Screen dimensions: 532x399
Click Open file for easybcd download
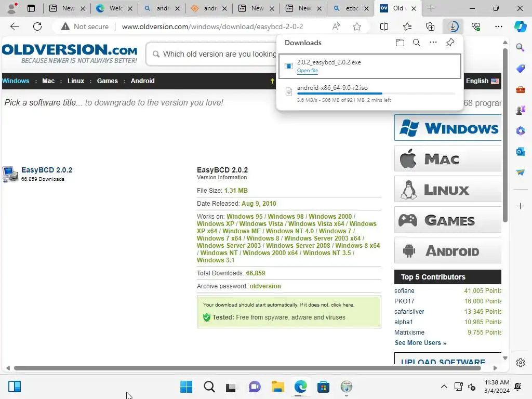point(308,71)
